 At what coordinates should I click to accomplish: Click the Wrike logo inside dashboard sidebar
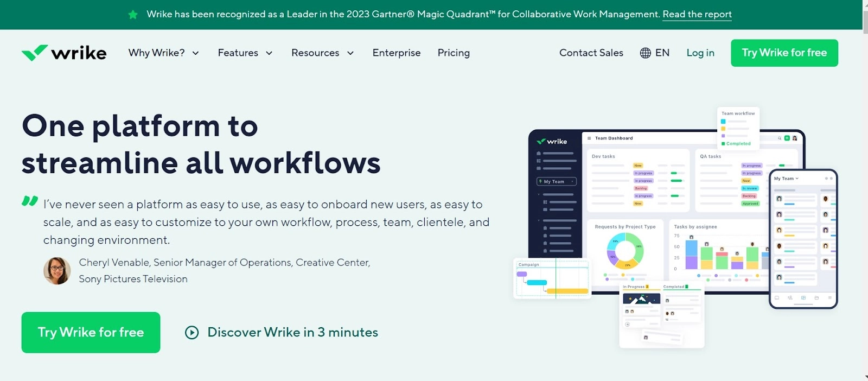click(552, 142)
